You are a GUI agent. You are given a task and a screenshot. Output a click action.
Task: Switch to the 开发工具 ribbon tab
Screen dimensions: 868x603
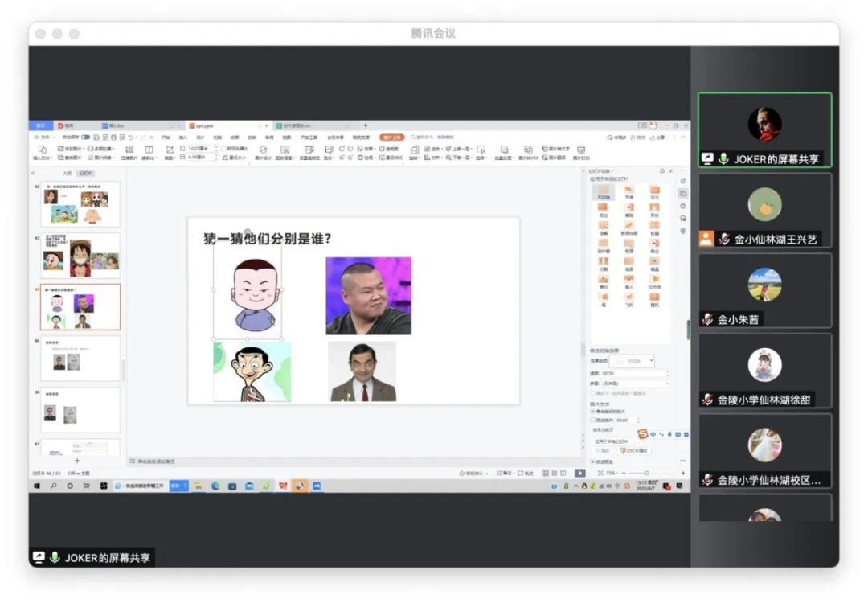[x=309, y=137]
